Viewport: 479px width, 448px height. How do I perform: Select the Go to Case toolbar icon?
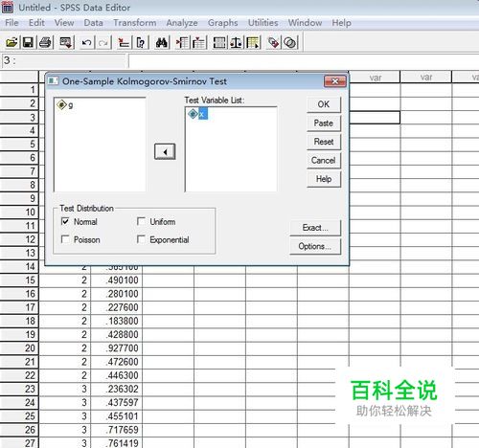[124, 42]
